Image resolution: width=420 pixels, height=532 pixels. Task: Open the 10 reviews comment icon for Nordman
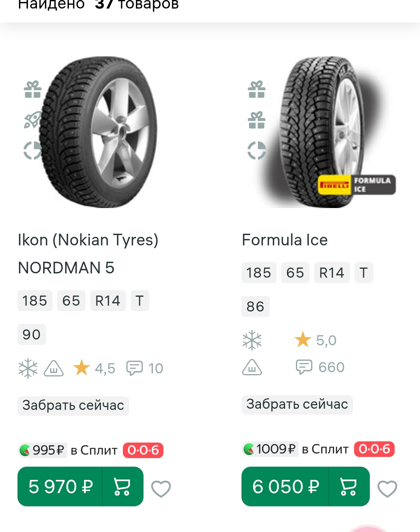[135, 368]
